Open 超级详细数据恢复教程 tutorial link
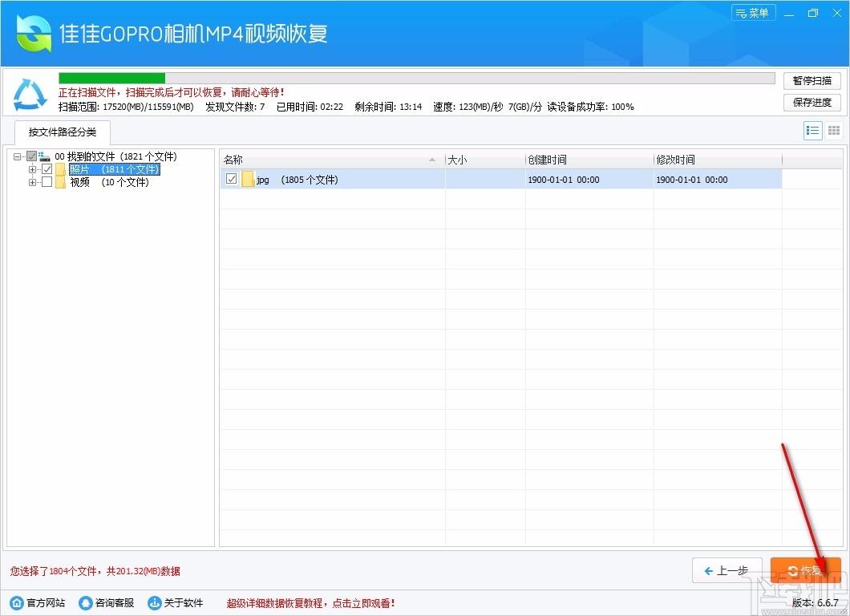 click(x=310, y=603)
